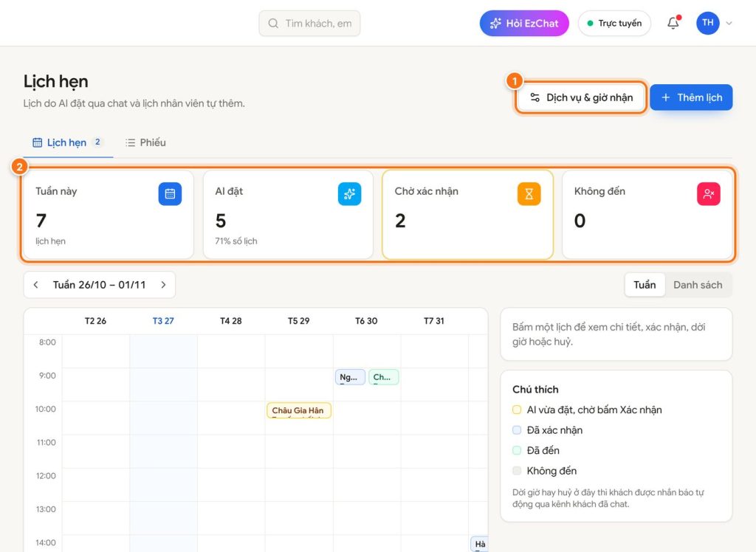Click the sliders icon in Dịch vụ & giờ nhận
756x552 pixels.
535,97
